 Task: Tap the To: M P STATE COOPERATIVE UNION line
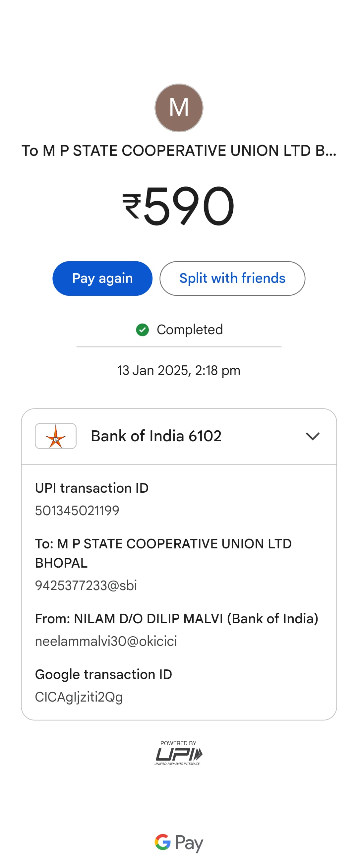point(163,553)
